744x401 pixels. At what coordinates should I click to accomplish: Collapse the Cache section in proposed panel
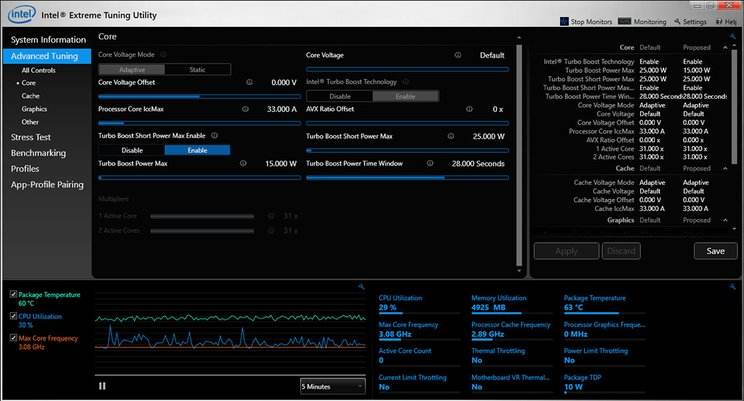point(725,168)
